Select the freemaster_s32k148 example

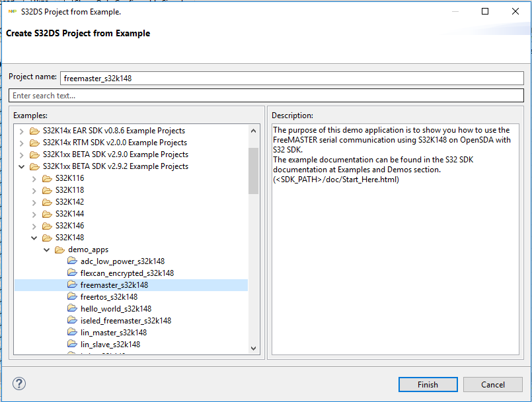(114, 285)
